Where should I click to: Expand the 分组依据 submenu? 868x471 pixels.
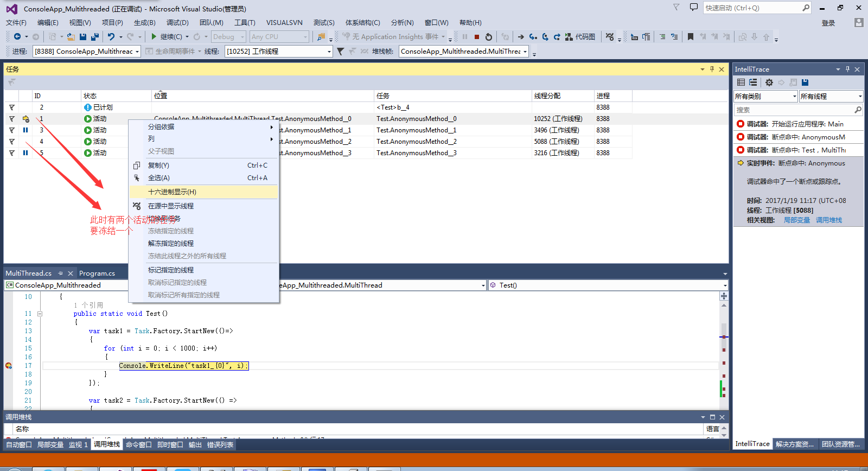point(203,127)
